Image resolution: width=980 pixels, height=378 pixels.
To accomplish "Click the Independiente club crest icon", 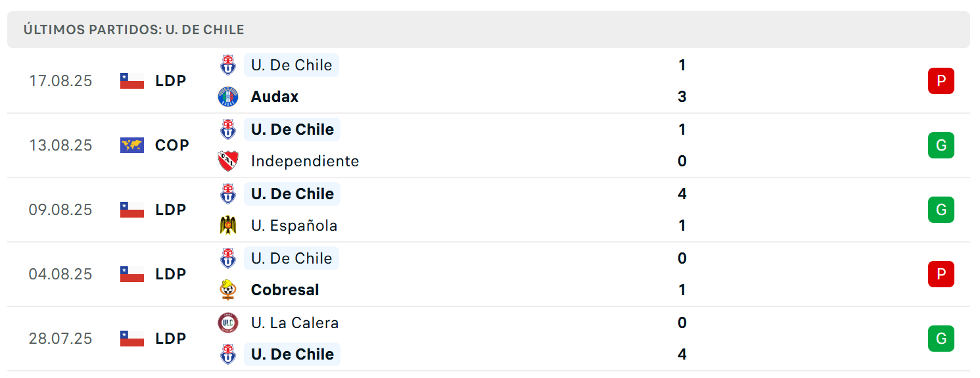I will pyautogui.click(x=228, y=161).
